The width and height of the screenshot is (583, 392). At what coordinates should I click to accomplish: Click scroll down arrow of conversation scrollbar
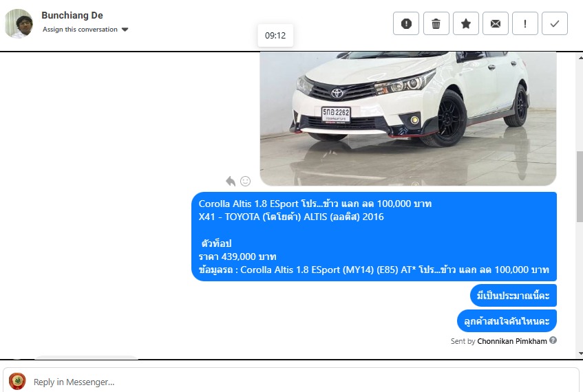(x=580, y=353)
